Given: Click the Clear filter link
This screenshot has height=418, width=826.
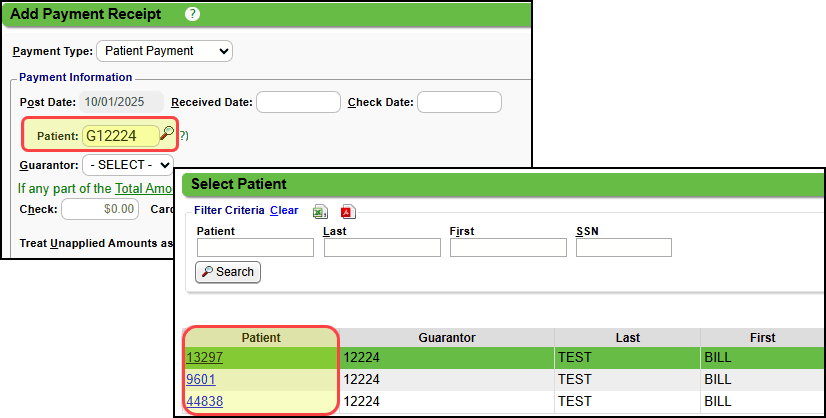Looking at the screenshot, I should 284,210.
